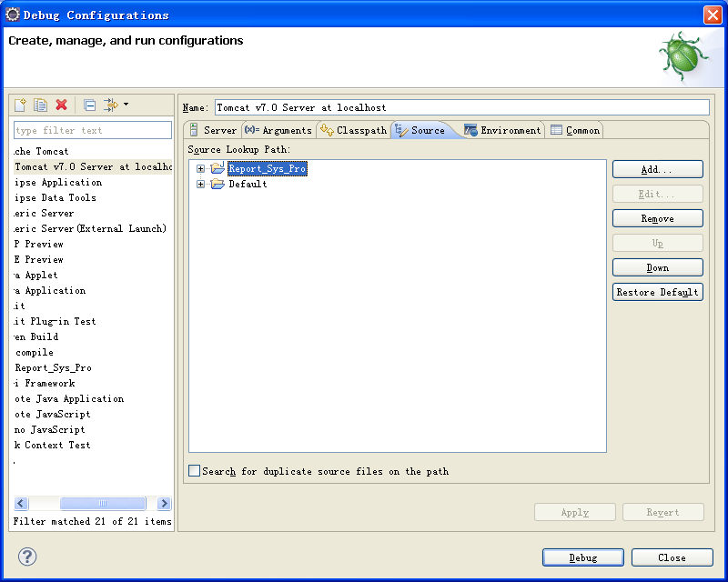This screenshot has height=582, width=728.
Task: Select Tomcat v7.0 Server at localhost configuration
Action: coord(93,166)
